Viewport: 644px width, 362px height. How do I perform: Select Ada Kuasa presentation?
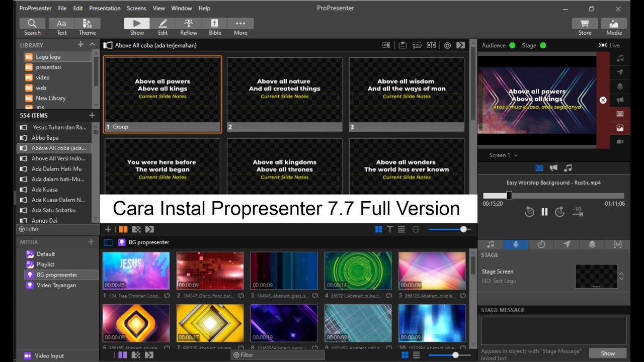tap(54, 190)
